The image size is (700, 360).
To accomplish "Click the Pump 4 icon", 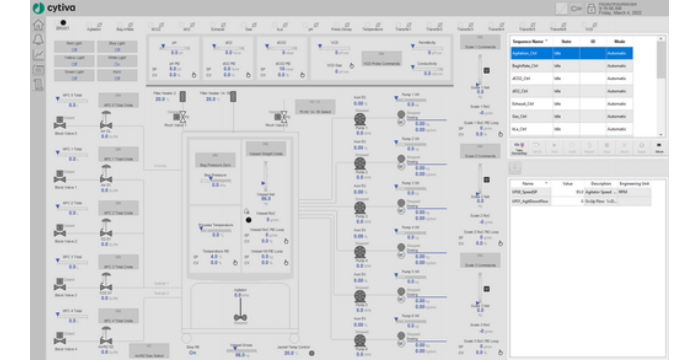I will pos(360,252).
